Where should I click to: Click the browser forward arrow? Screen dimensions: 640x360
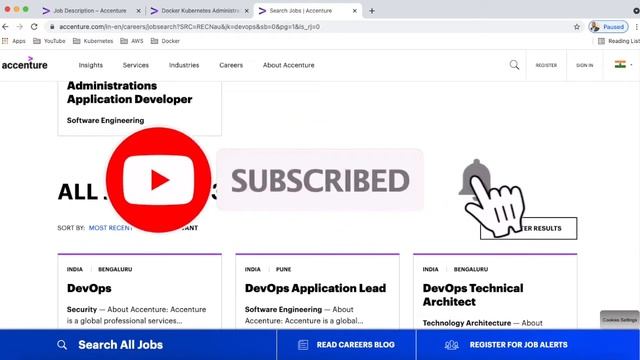20,27
